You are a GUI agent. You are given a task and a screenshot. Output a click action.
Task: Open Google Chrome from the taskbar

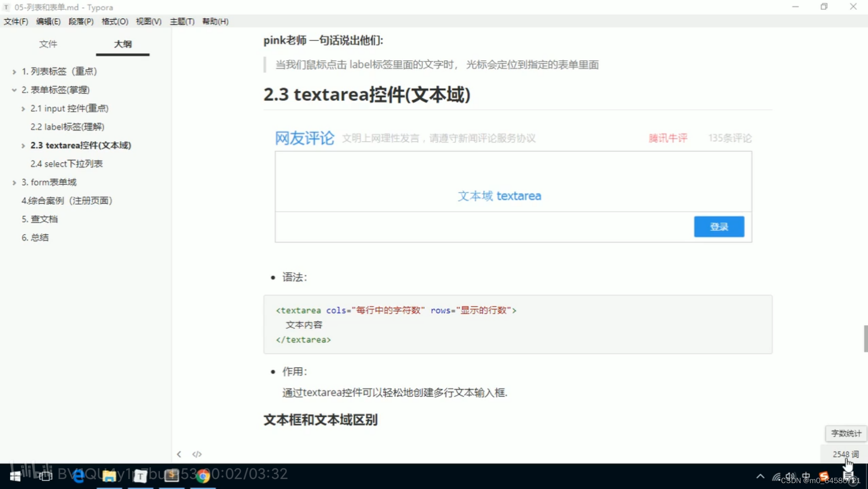coord(203,476)
